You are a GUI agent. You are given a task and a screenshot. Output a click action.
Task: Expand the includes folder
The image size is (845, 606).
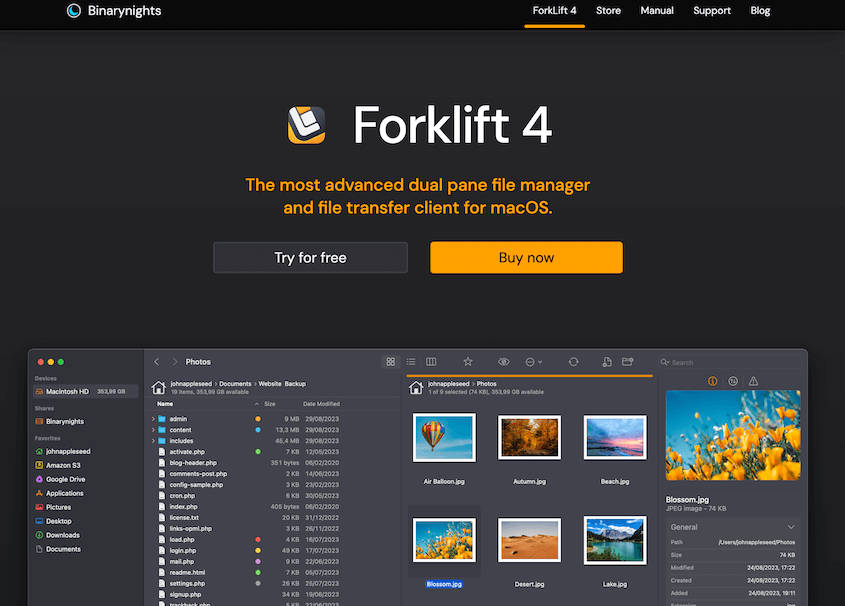pyautogui.click(x=153, y=441)
